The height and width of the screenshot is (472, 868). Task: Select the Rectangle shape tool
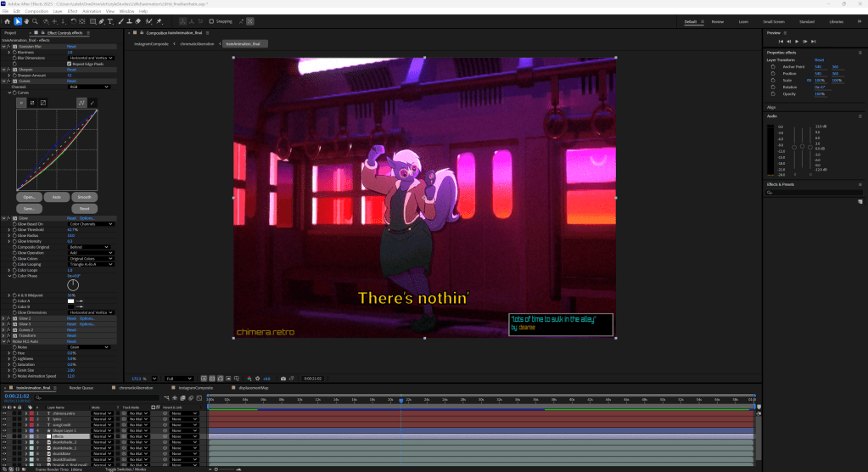point(92,21)
